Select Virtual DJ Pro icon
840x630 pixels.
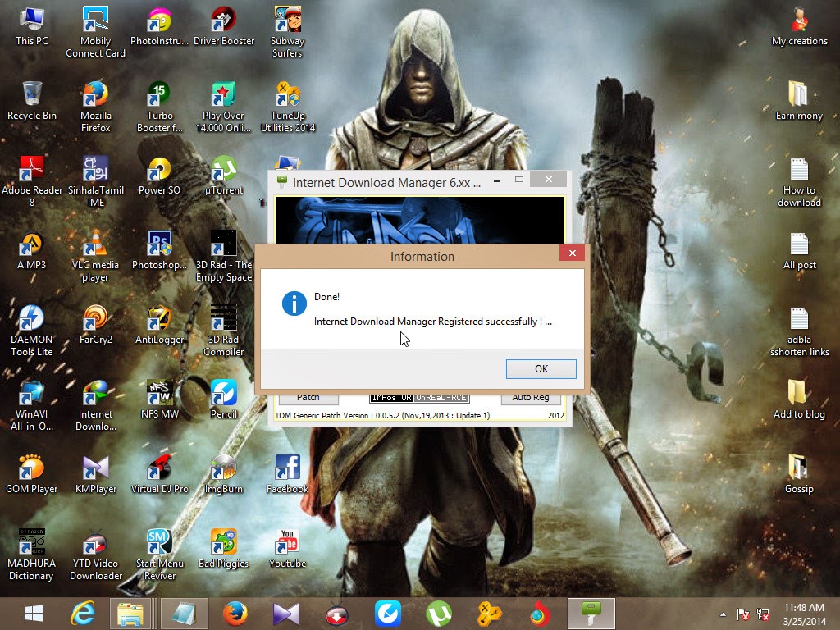coord(159,473)
